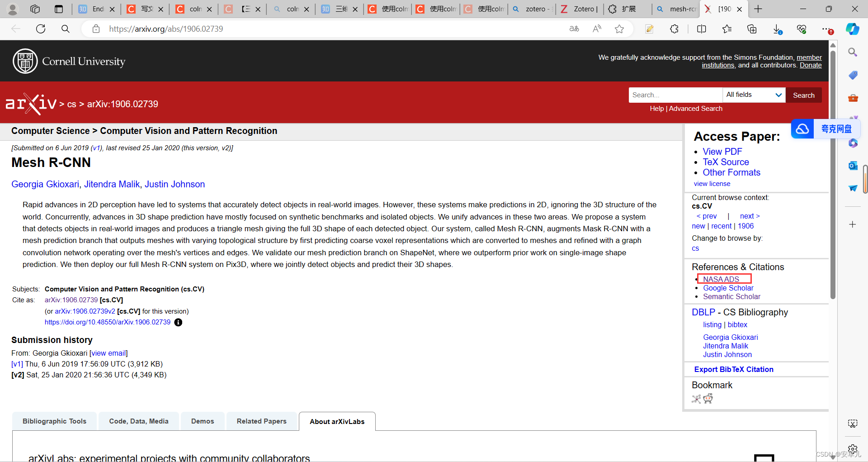
Task: Select the Bibliographic Tools tab
Action: click(x=54, y=421)
